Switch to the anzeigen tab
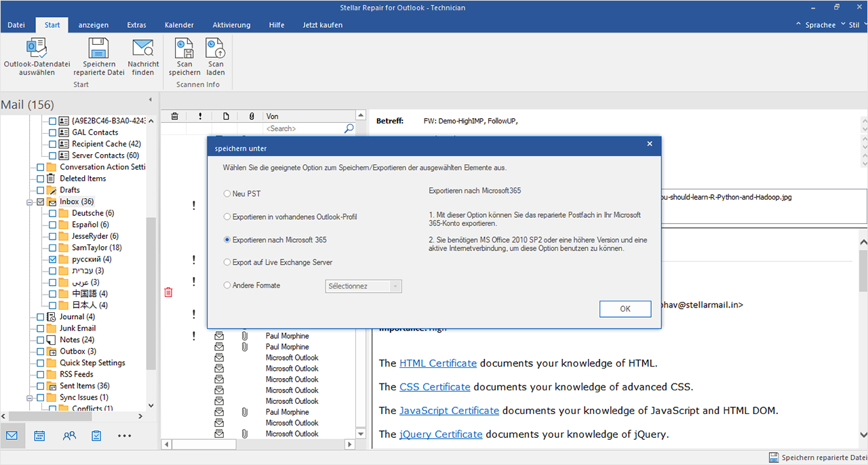This screenshot has width=868, height=465. [94, 25]
